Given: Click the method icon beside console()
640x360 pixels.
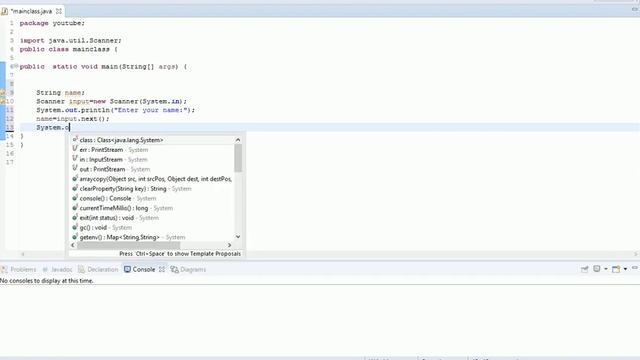Looking at the screenshot, I should click(75, 198).
